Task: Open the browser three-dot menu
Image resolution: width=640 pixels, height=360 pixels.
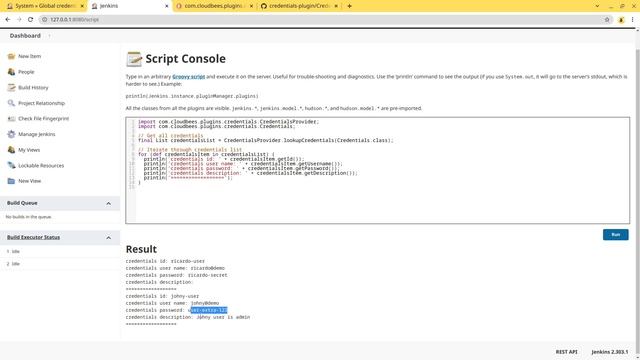Action: pyautogui.click(x=633, y=19)
